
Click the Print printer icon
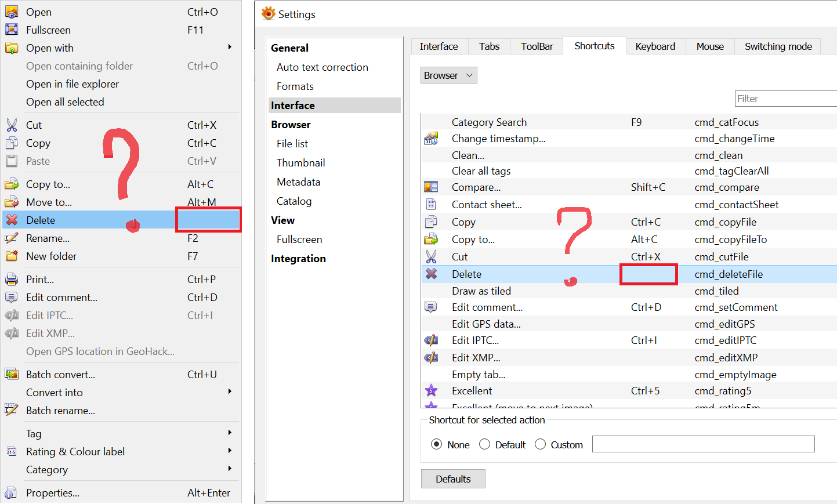tap(12, 279)
